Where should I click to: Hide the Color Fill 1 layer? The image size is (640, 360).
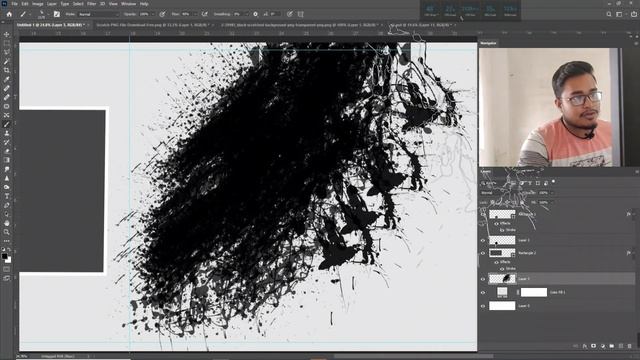(483, 292)
